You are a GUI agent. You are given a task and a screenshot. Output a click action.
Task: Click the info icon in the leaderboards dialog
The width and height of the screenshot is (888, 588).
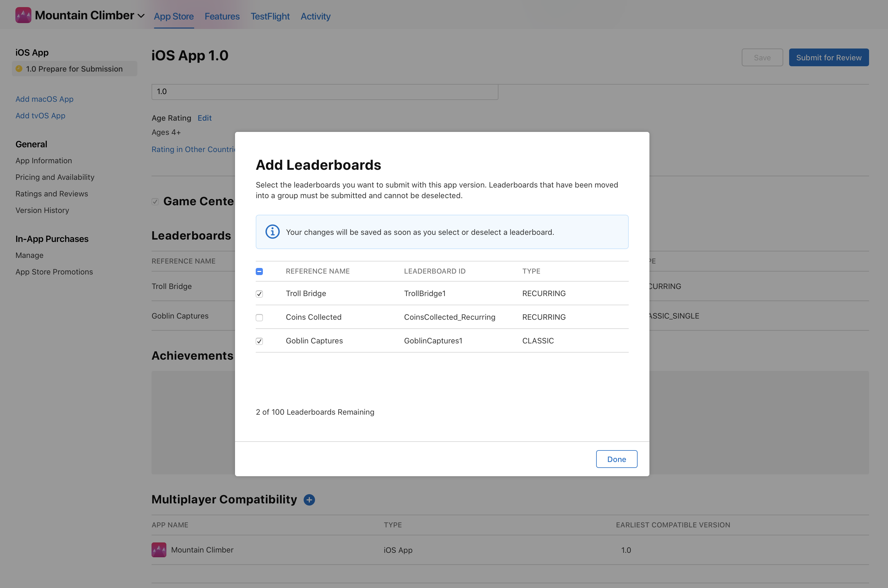tap(271, 232)
